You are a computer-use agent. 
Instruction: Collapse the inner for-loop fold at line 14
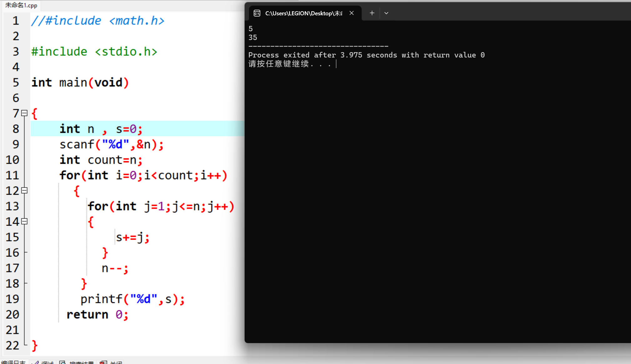point(24,221)
